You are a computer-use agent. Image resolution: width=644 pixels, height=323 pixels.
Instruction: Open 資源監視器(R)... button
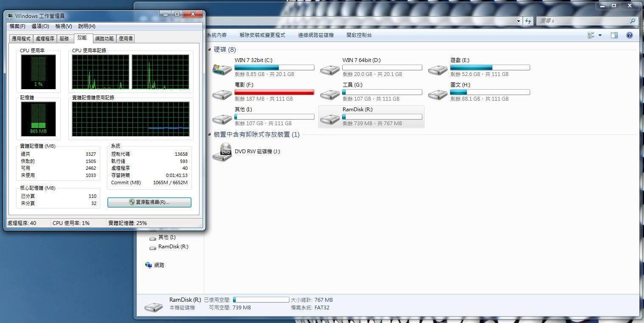[149, 202]
